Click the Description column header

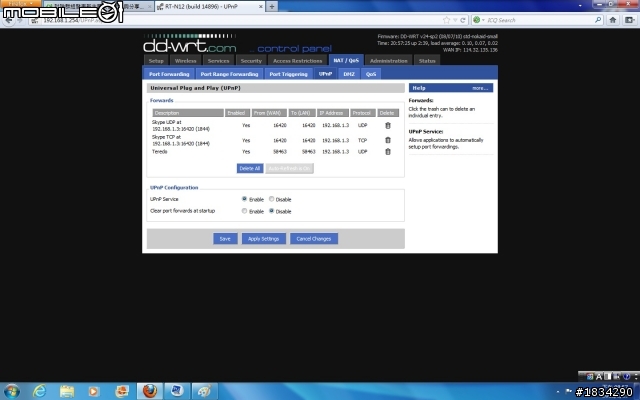tap(188, 113)
